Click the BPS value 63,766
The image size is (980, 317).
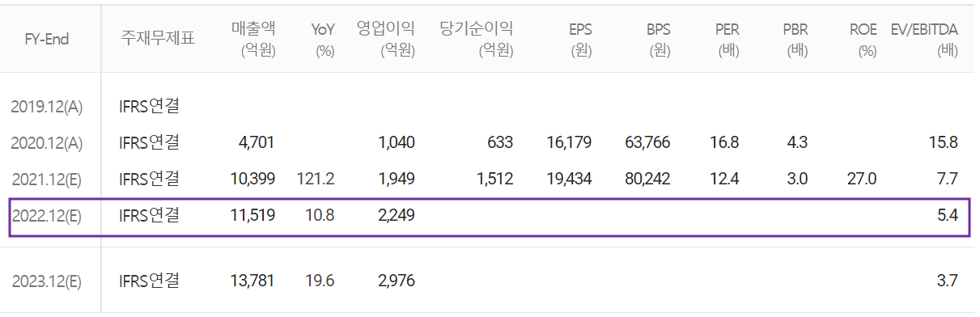tap(647, 142)
